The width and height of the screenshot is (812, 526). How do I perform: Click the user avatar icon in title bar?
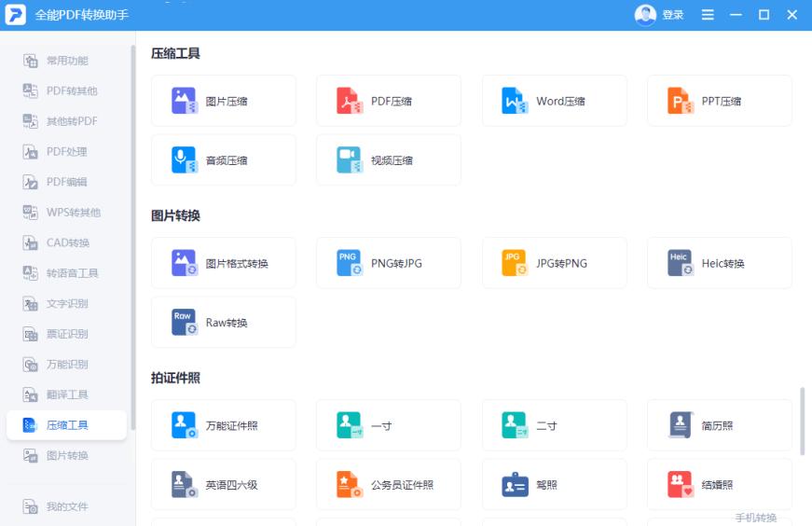click(645, 15)
